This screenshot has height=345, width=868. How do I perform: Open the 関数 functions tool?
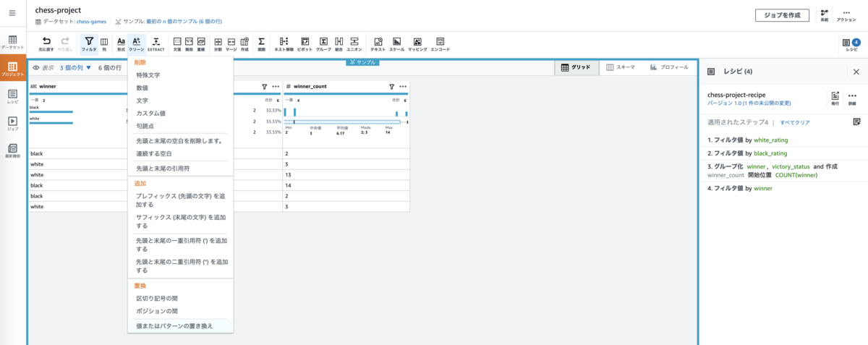[x=262, y=44]
